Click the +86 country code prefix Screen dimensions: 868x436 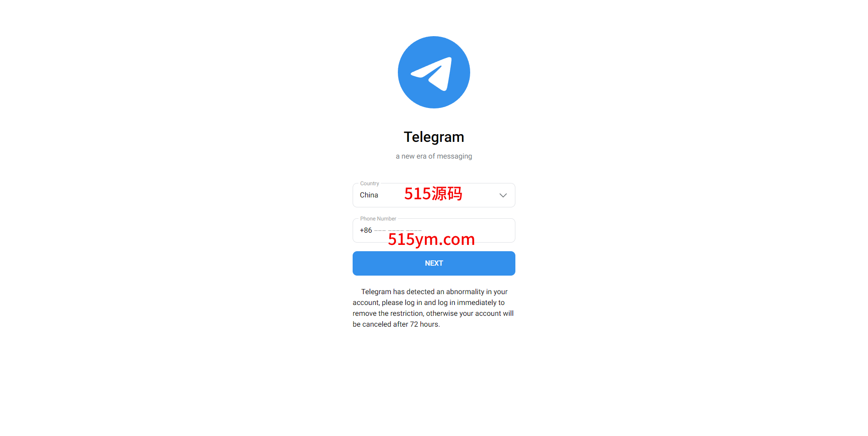(x=366, y=230)
